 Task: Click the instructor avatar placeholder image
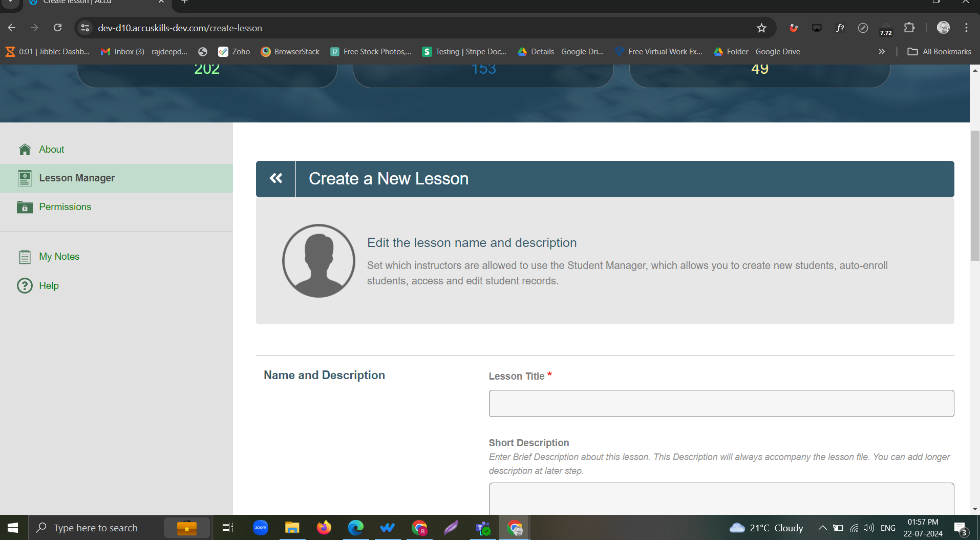pyautogui.click(x=318, y=261)
